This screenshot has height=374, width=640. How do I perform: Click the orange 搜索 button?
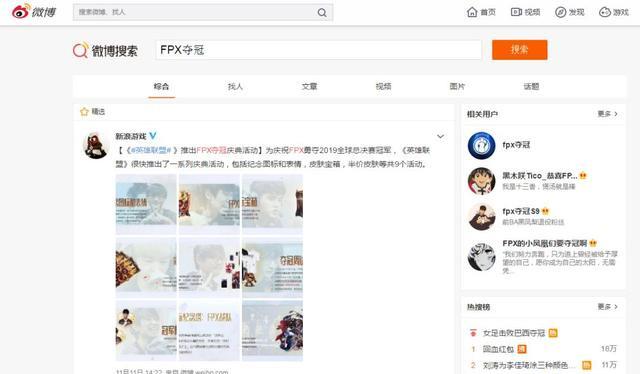tap(520, 50)
